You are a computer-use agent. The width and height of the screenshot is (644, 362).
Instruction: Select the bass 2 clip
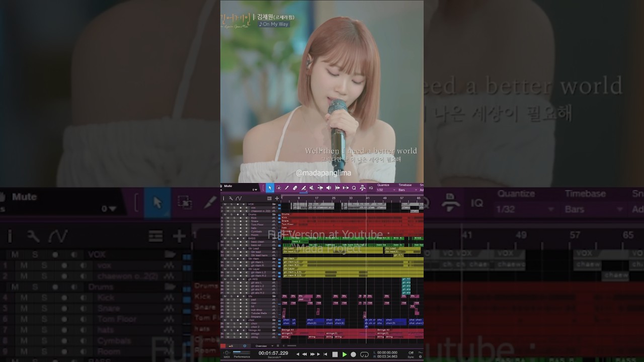tap(300, 242)
